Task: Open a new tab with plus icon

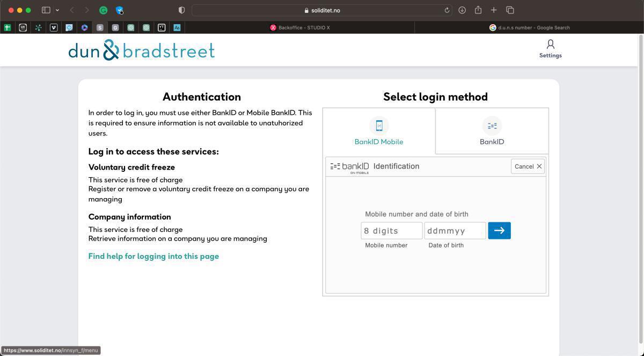Action: [494, 10]
